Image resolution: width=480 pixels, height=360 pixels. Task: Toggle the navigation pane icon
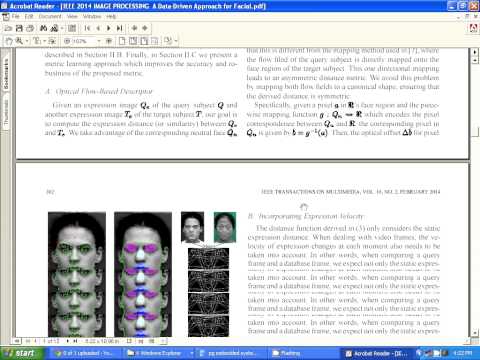[x=72, y=28]
